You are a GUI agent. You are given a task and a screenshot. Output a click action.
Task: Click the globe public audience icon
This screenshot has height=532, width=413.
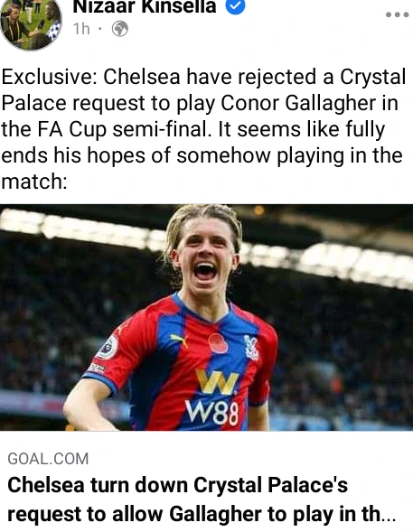click(x=120, y=29)
